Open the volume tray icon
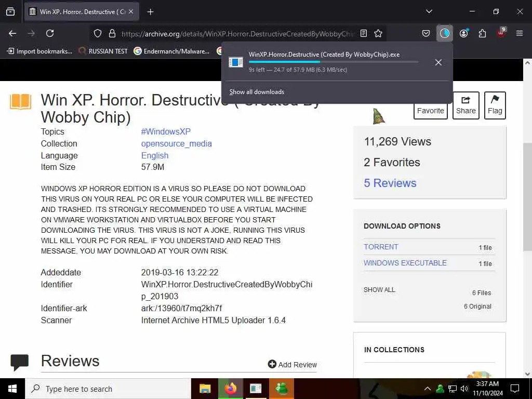The image size is (532, 399). (x=464, y=389)
